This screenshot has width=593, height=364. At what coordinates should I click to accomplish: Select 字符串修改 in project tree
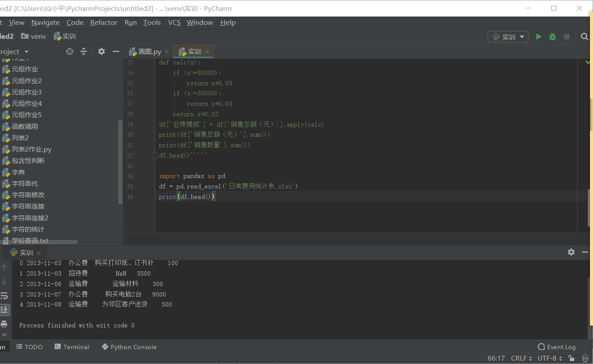(x=28, y=195)
